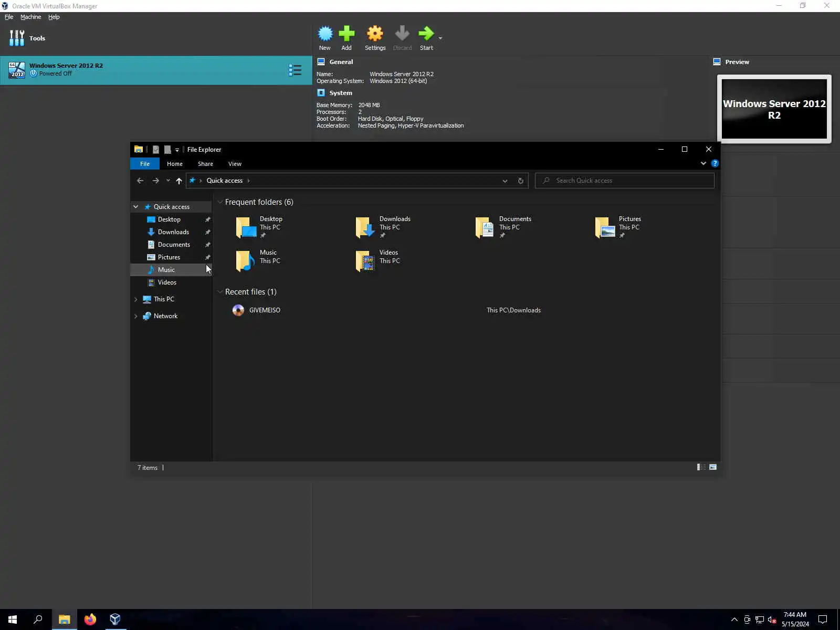Open VirtualBox Machine menu
The image size is (840, 630).
(30, 17)
